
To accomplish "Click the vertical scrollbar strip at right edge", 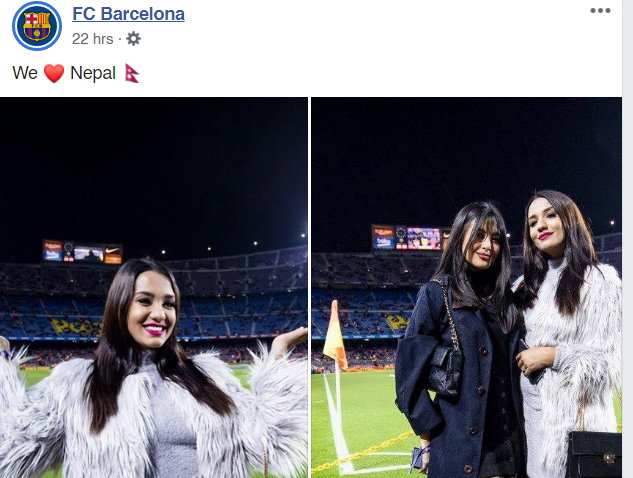I will [628, 239].
